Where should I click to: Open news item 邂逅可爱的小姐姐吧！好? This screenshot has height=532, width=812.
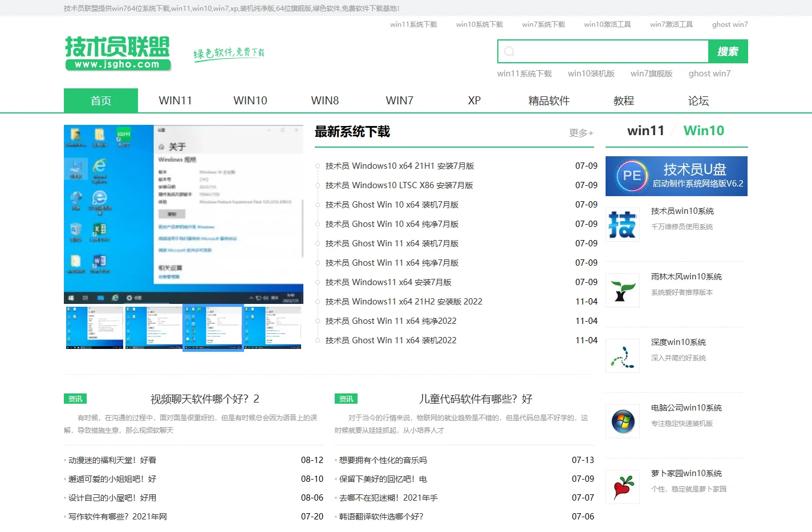(112, 479)
